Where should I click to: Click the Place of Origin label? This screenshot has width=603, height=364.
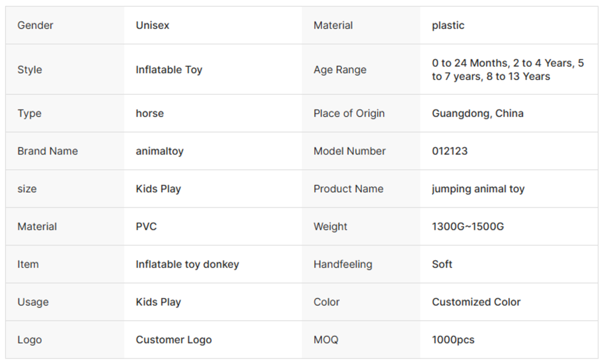349,114
